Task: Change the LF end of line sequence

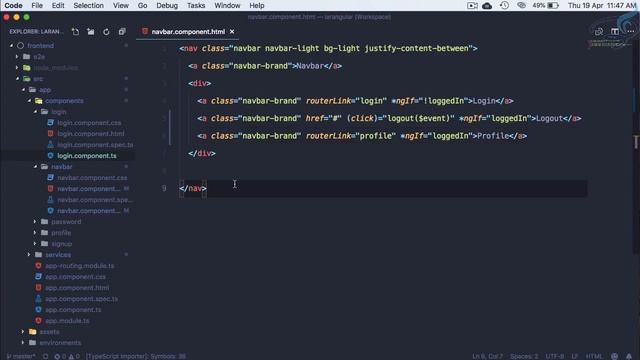Action: tap(575, 356)
